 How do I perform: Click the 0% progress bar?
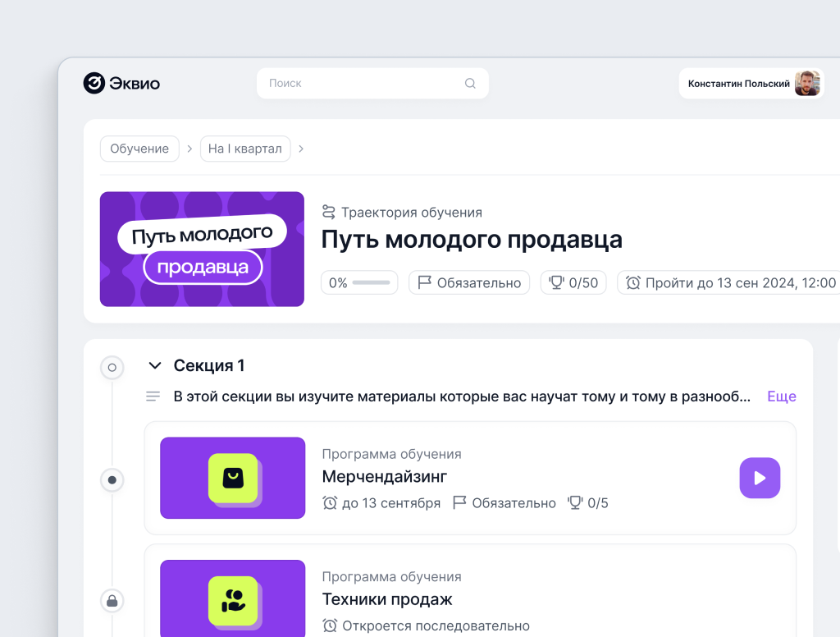coord(358,282)
